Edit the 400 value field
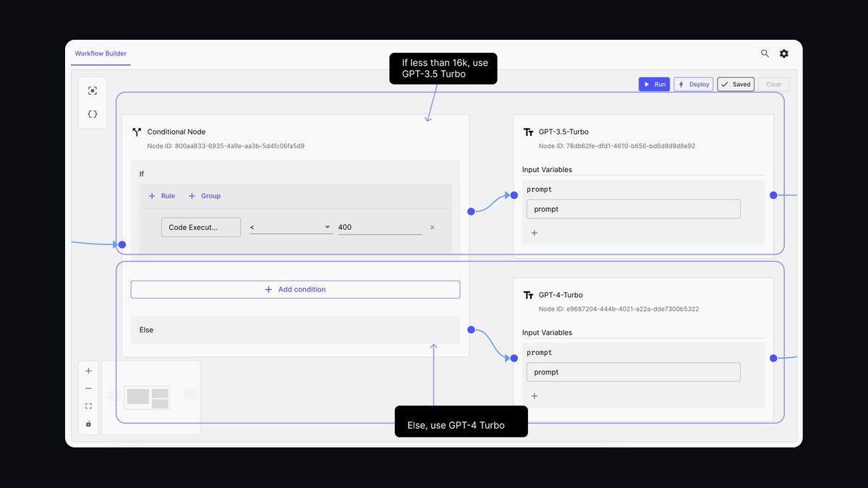The height and width of the screenshot is (488, 868). [380, 227]
